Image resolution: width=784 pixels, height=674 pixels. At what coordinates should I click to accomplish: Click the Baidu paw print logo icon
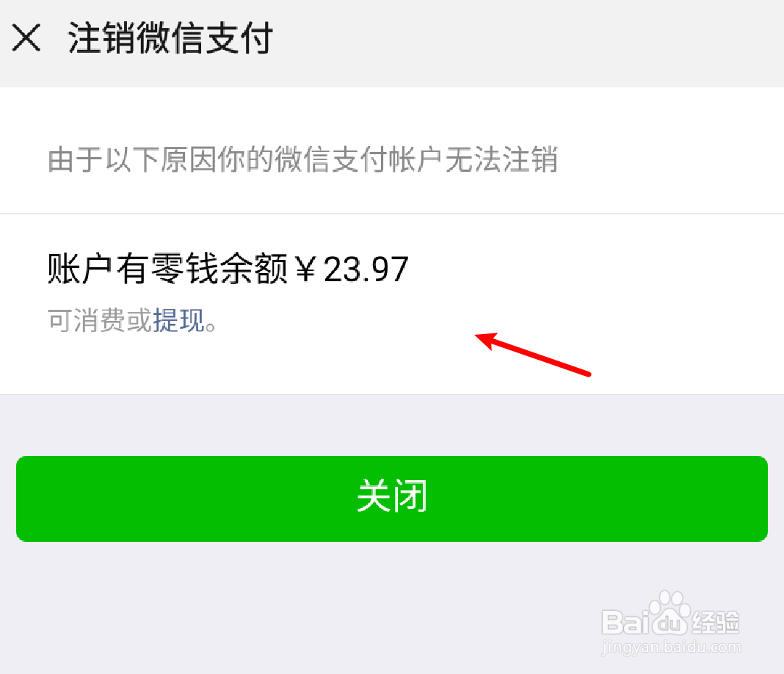click(669, 612)
